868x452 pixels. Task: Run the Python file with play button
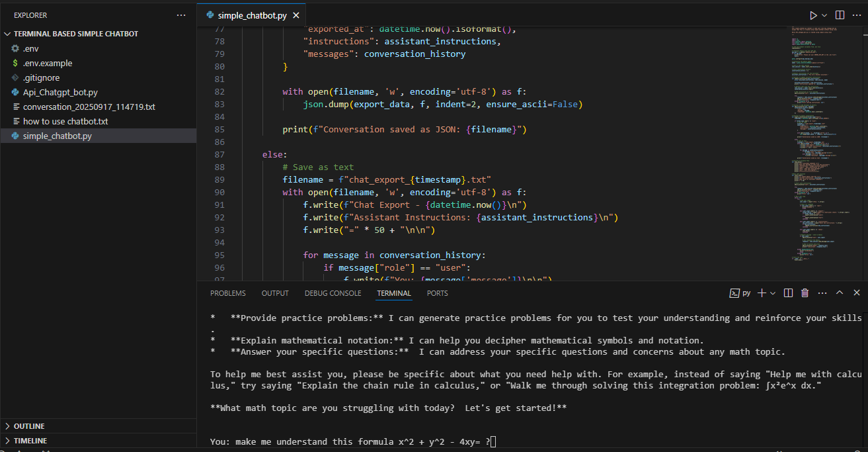[813, 15]
